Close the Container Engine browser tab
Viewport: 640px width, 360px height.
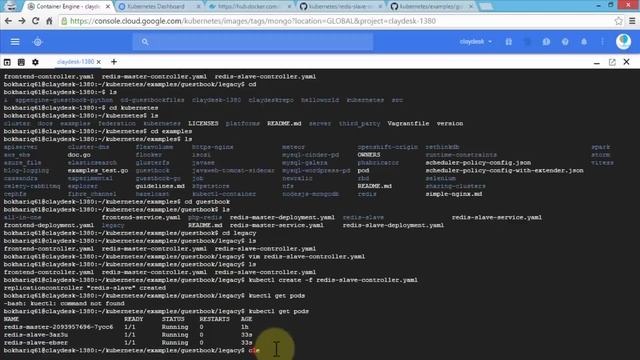point(108,7)
